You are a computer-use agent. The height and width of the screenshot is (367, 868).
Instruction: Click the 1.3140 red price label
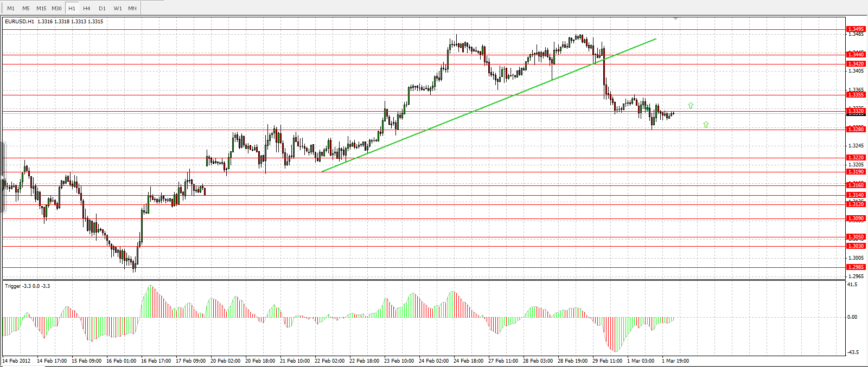point(856,195)
